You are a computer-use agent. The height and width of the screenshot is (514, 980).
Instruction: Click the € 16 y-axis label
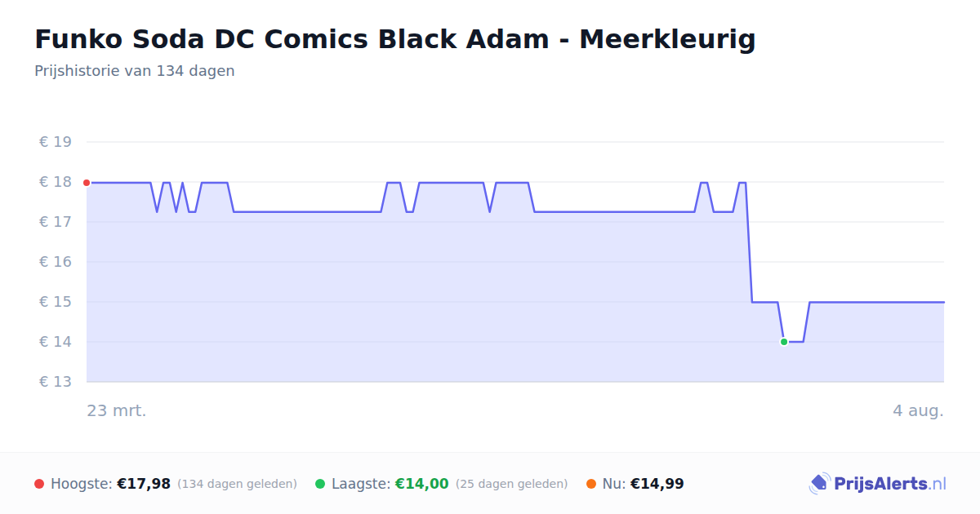[56, 262]
